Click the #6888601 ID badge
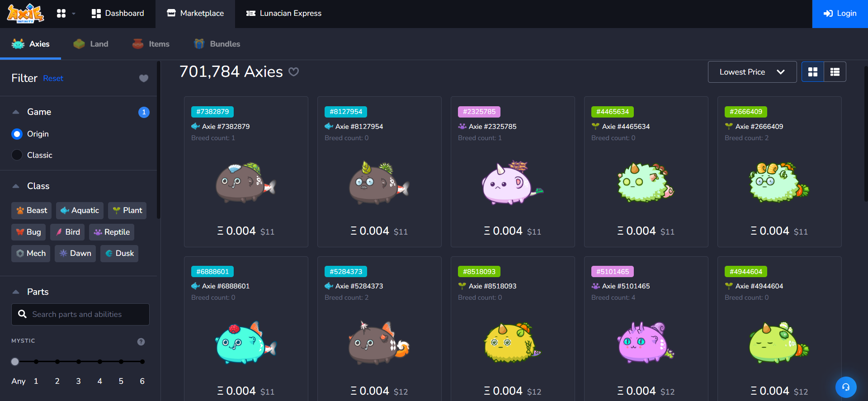Viewport: 868px width, 401px height. click(x=212, y=272)
